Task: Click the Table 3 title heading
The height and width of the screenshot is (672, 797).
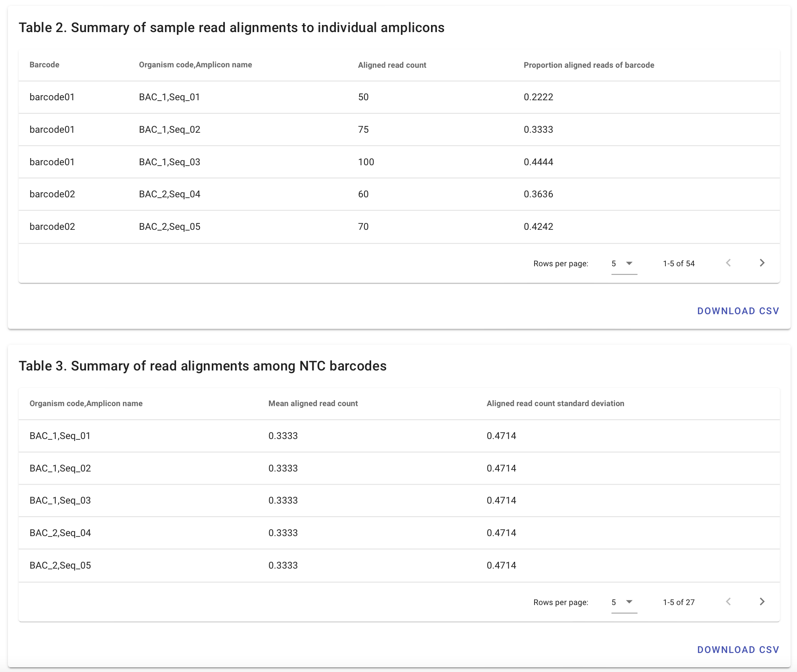Action: tap(203, 366)
